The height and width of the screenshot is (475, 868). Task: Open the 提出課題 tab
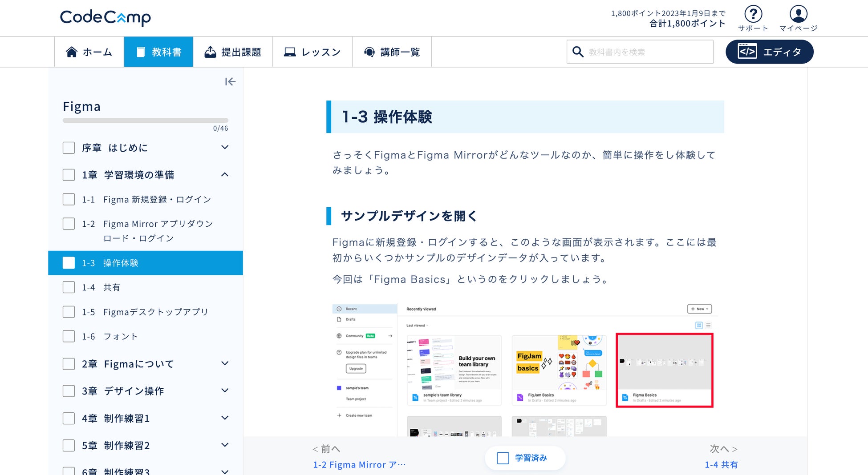click(x=233, y=52)
